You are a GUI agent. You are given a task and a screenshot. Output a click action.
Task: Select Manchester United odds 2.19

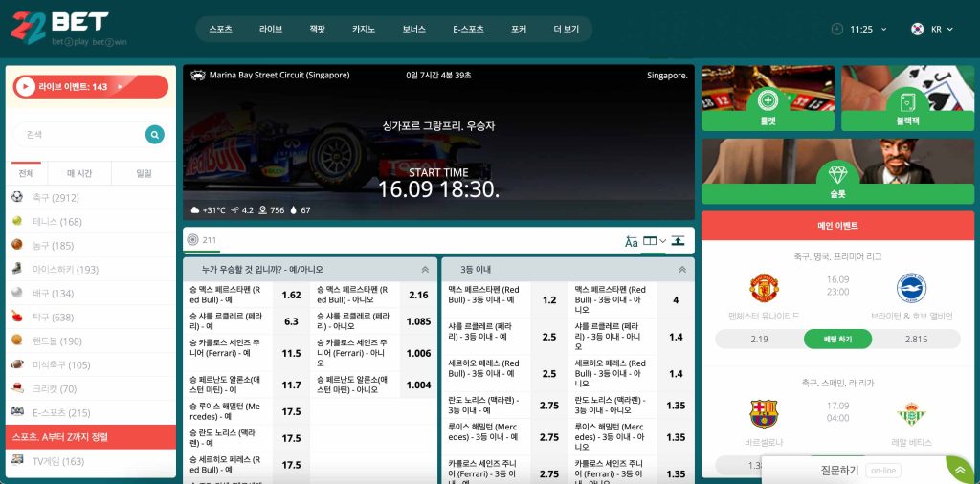click(759, 340)
